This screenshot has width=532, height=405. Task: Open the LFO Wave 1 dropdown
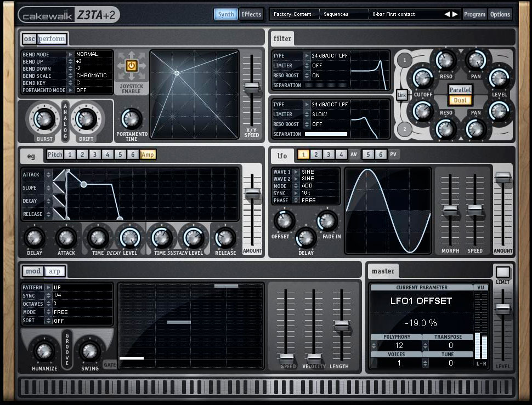pyautogui.click(x=296, y=172)
